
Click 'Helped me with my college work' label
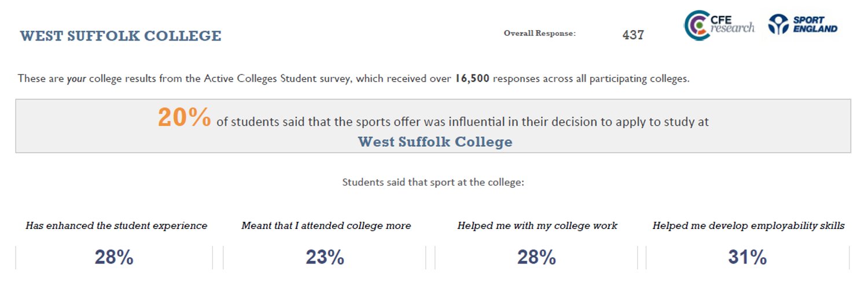[538, 226]
